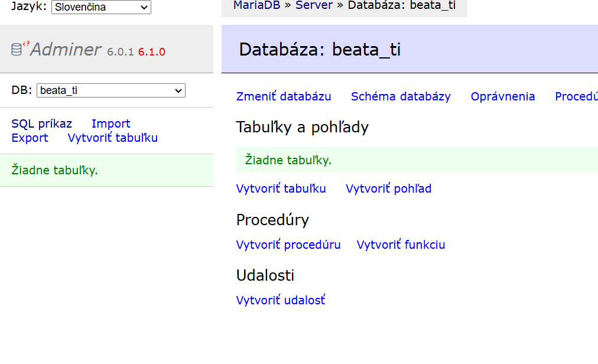Go to Server breadcrumb link
598x364 pixels.
click(314, 5)
